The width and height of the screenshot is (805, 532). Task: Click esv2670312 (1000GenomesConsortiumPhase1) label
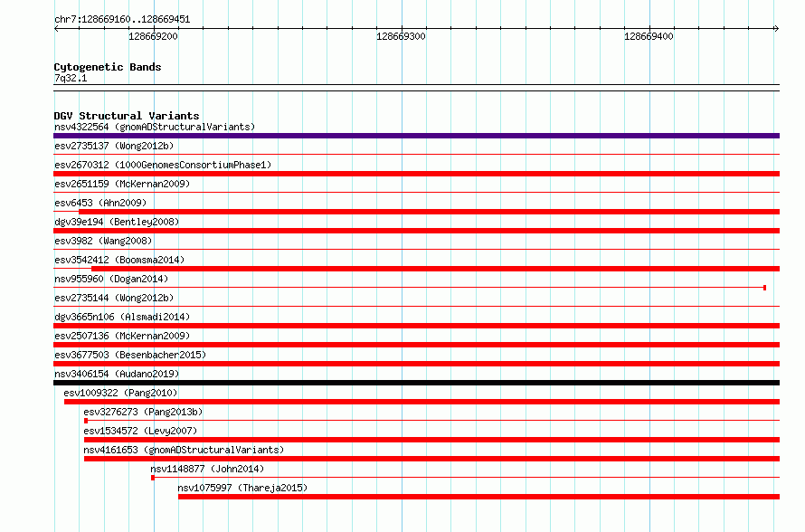click(x=163, y=165)
